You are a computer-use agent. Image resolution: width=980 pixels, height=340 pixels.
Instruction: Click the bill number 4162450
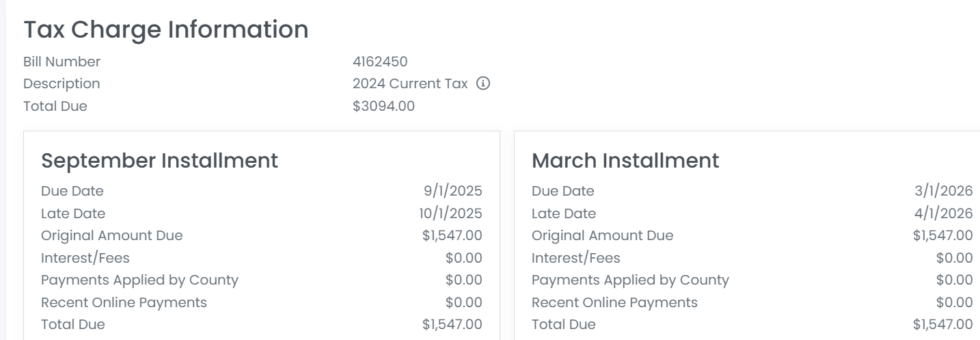pos(380,62)
